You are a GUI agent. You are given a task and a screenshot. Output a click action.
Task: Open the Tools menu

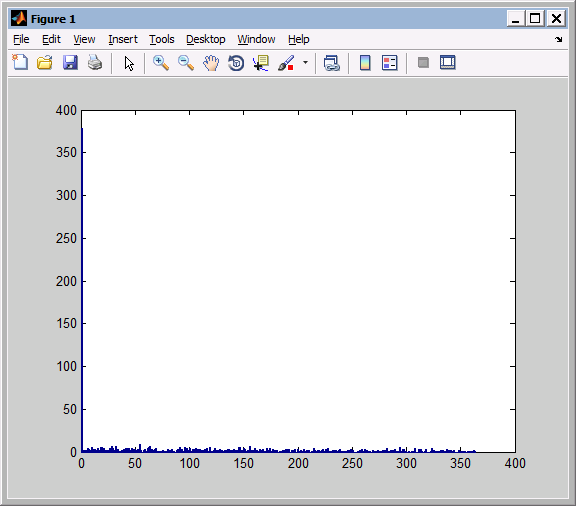[x=162, y=39]
